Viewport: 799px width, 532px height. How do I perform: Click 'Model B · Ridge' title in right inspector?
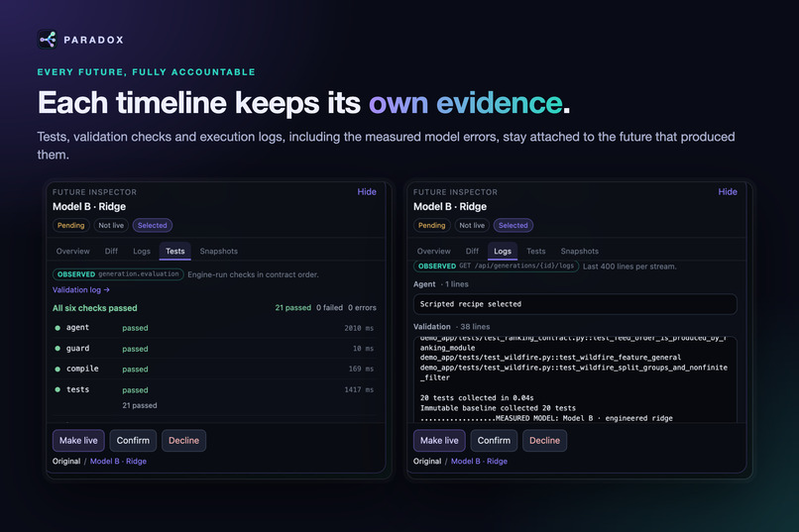tap(450, 206)
